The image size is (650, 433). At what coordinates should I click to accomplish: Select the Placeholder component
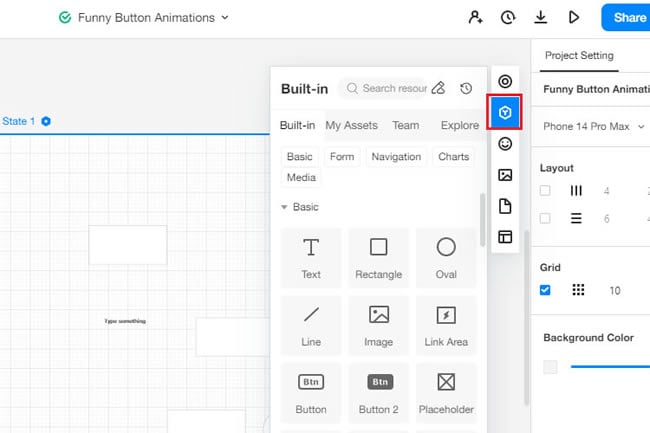[446, 393]
